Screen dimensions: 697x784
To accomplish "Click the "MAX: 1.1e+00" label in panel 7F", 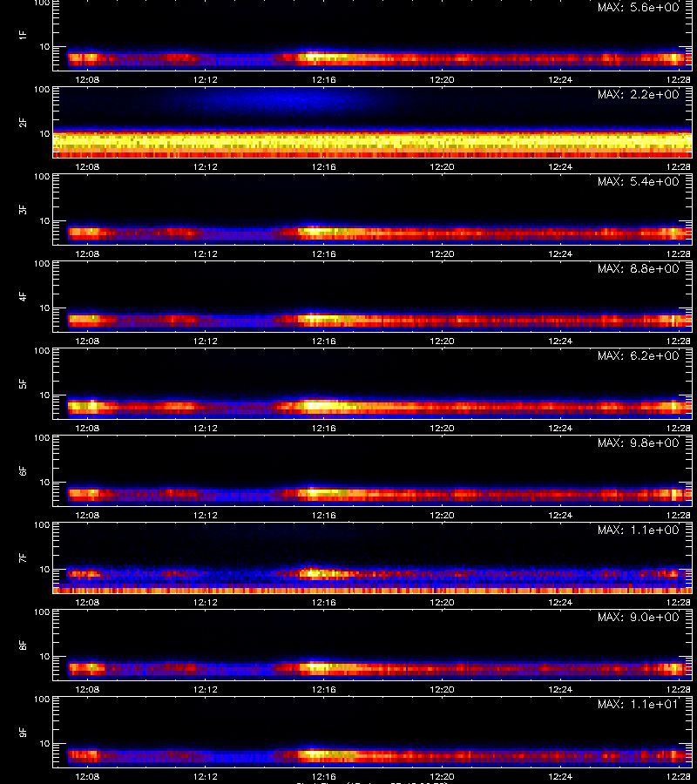I will click(639, 530).
